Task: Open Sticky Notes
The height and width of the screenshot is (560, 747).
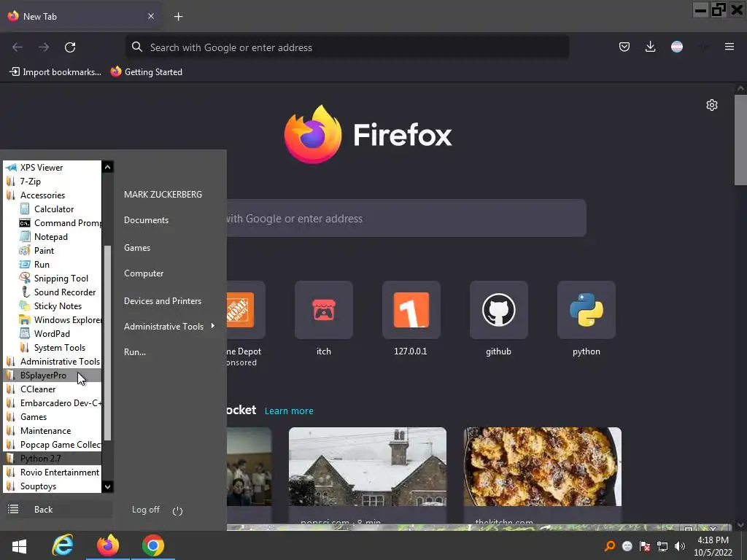Action: (x=58, y=306)
